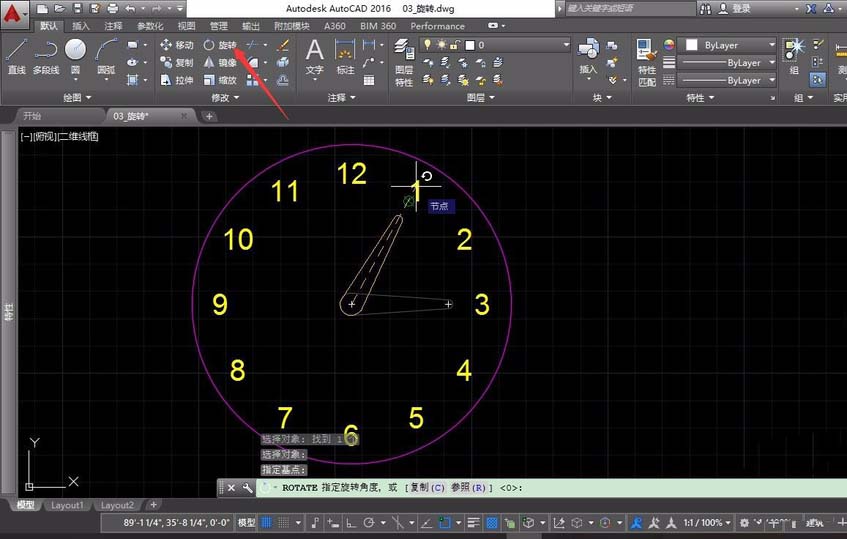The height and width of the screenshot is (539, 847).
Task: Click the Erase tool icon
Action: pyautogui.click(x=283, y=45)
